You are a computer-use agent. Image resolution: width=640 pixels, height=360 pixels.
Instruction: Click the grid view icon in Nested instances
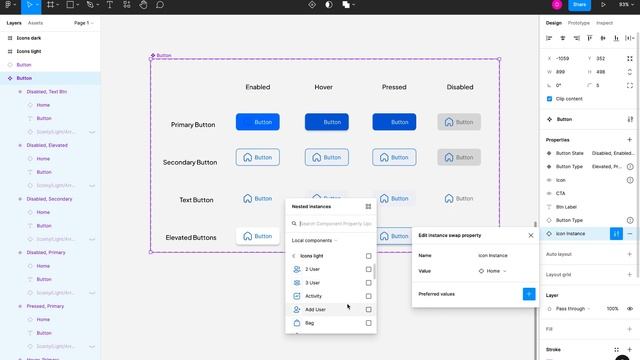(x=368, y=207)
